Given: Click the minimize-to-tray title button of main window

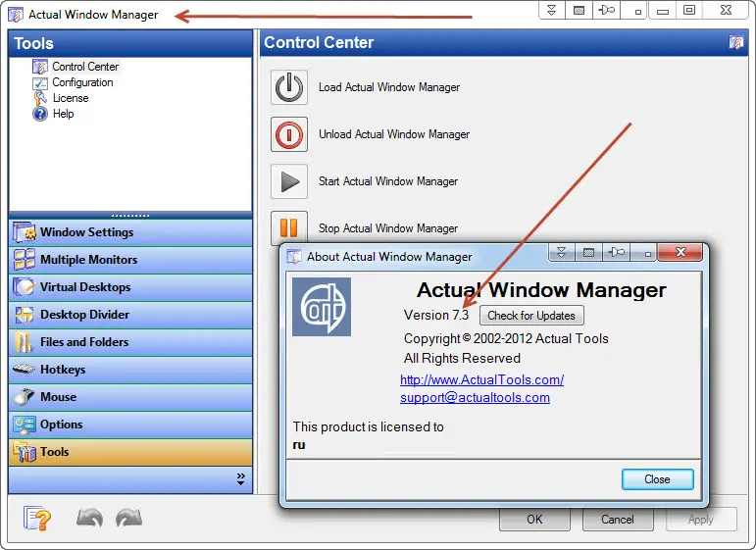Looking at the screenshot, I should tap(580, 10).
